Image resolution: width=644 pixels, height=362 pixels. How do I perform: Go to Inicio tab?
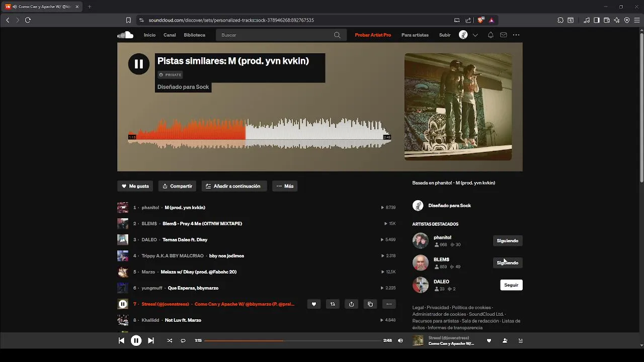pos(149,35)
